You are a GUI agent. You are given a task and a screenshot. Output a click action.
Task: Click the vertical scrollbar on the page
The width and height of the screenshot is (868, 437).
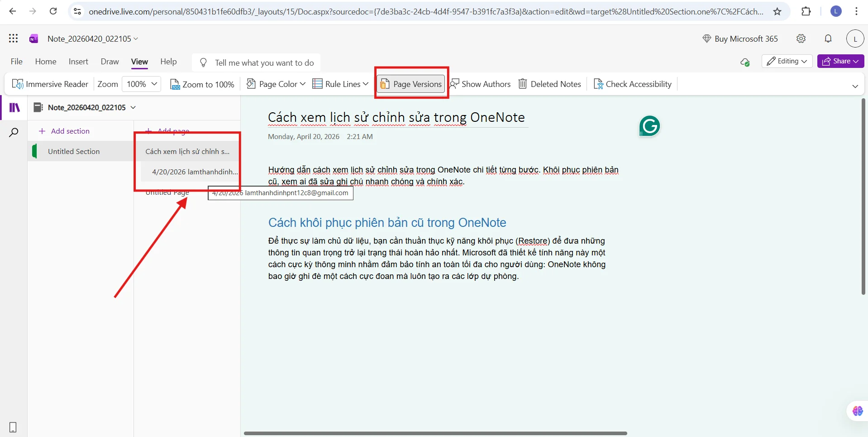click(x=863, y=196)
